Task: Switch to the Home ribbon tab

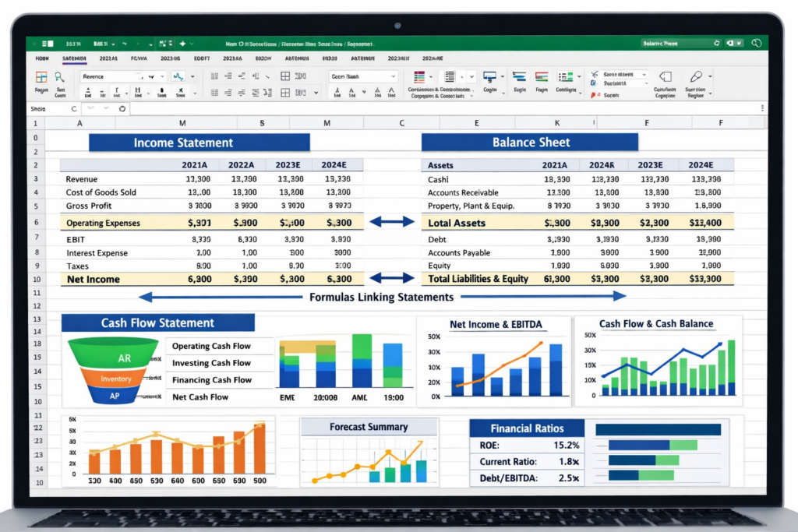Action: [41, 58]
